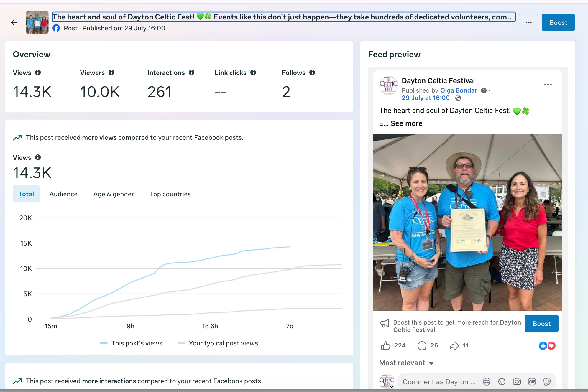Insert an avatar sticker in the comment
Viewport: 588px width, 392px height.
487,382
